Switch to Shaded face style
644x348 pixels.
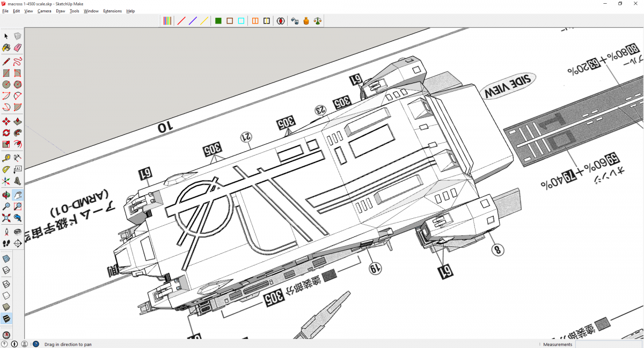pos(6,307)
